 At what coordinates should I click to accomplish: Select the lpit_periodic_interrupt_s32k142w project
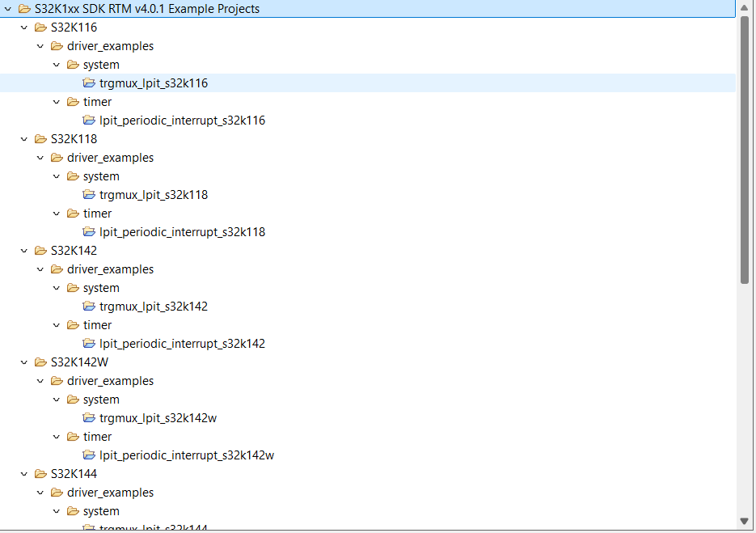click(186, 455)
